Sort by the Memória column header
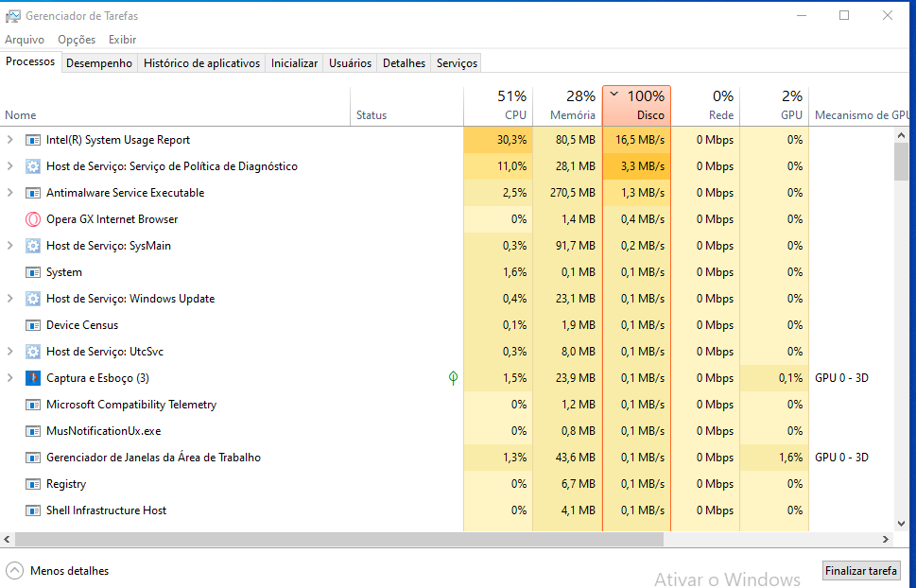 click(567, 107)
